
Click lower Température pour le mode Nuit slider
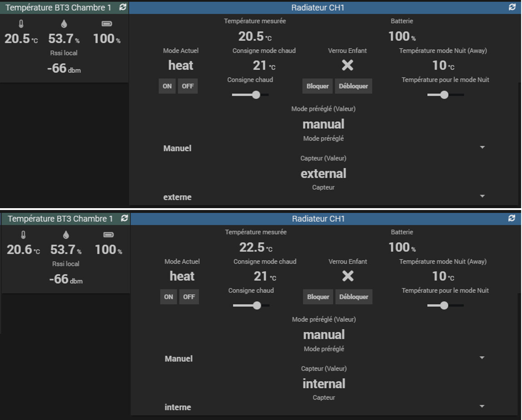[445, 305]
